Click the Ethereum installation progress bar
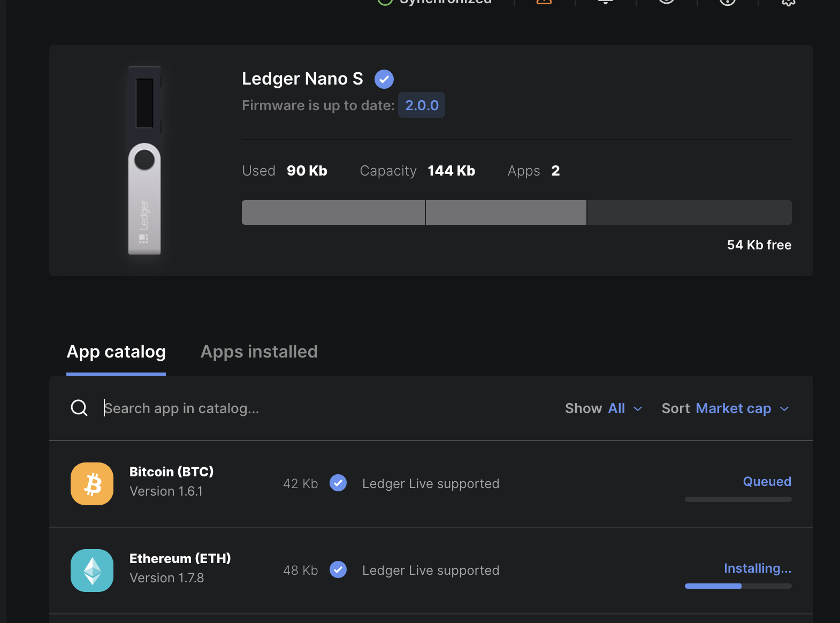Viewport: 840px width, 623px height. pos(738,586)
